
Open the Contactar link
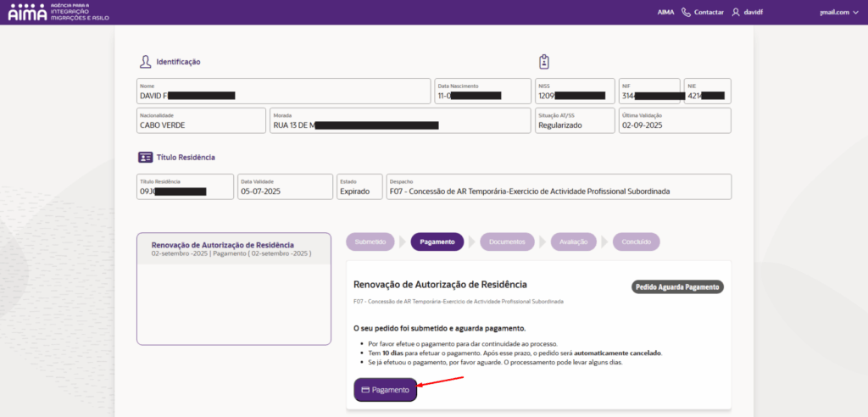[x=708, y=13]
